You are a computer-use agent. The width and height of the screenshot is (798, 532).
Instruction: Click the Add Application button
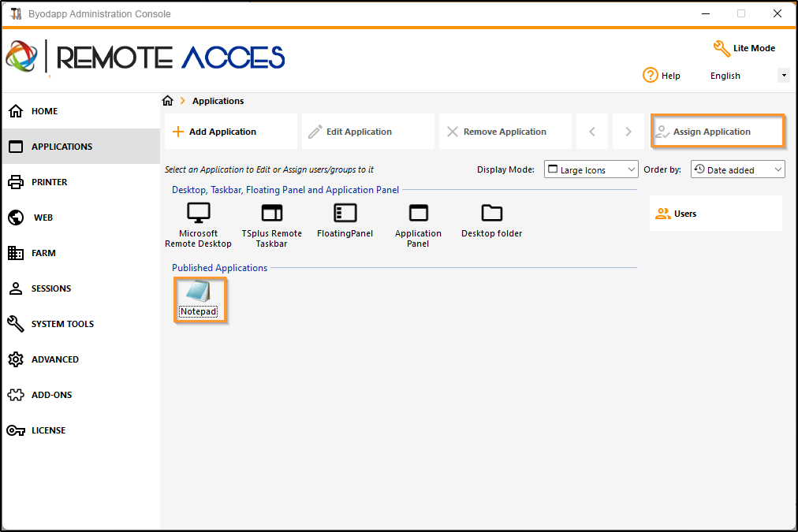231,132
